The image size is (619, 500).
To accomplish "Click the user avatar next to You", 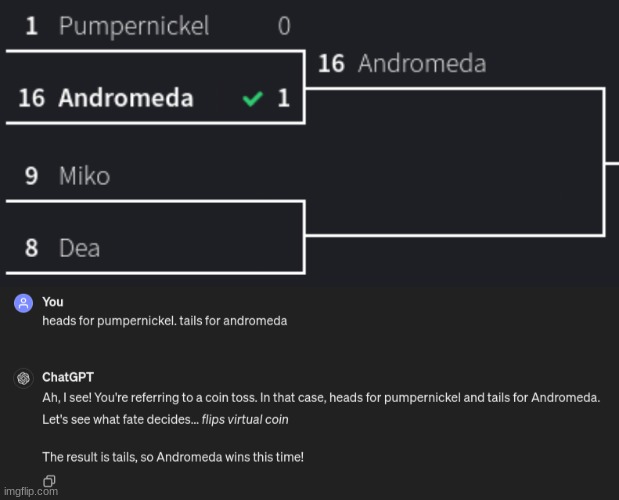I will (21, 304).
